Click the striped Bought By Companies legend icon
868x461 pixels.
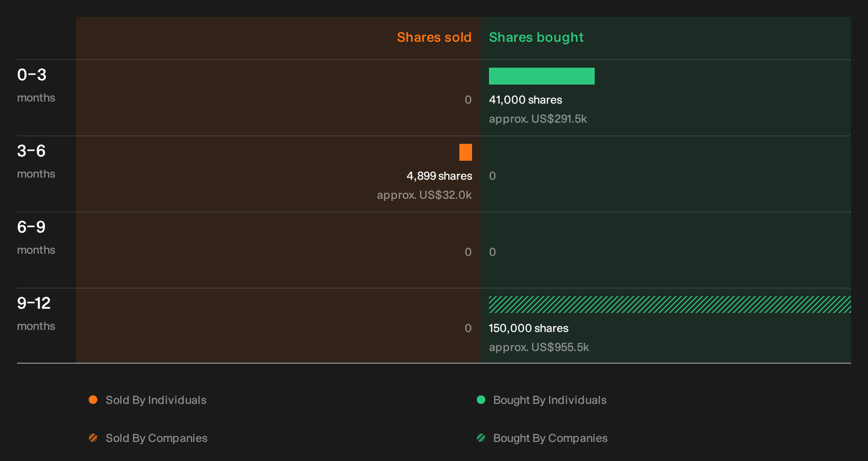coord(481,438)
